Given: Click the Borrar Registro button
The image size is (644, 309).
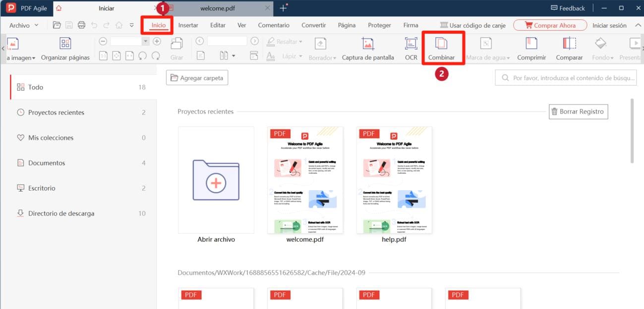Looking at the screenshot, I should [x=578, y=111].
